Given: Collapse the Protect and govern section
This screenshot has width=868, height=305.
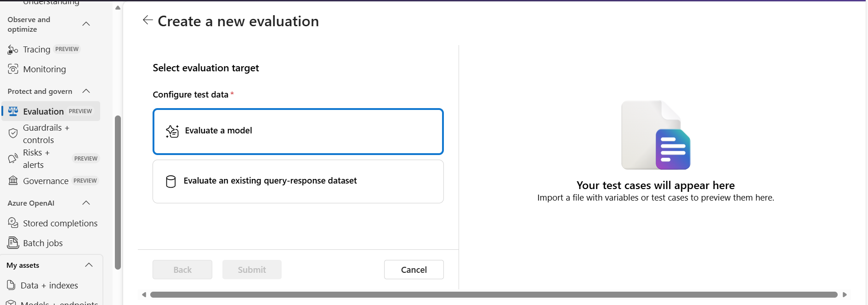Looking at the screenshot, I should 86,91.
